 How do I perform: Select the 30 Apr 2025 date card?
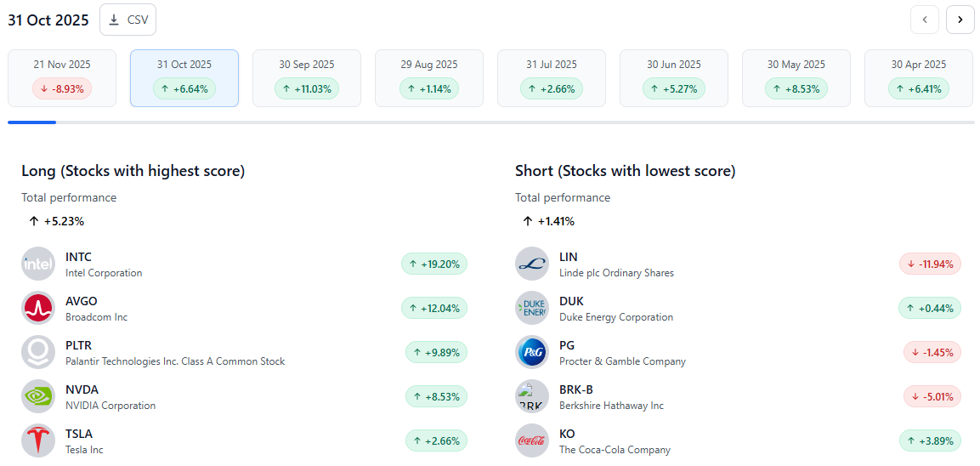pos(919,78)
